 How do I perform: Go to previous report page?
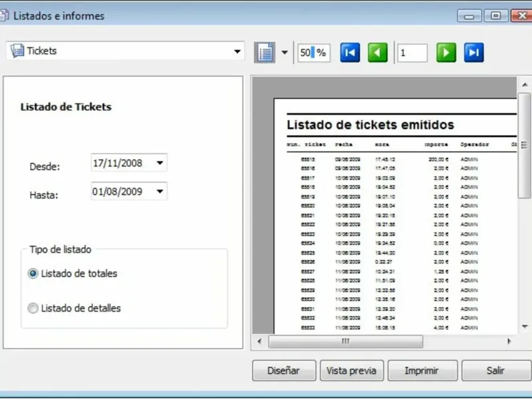coord(378,53)
